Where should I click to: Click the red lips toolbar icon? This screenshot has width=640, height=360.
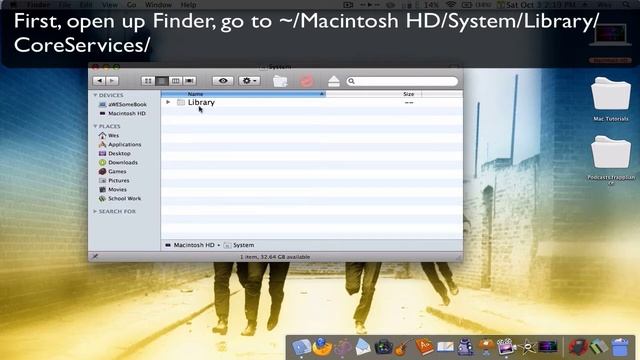point(307,81)
